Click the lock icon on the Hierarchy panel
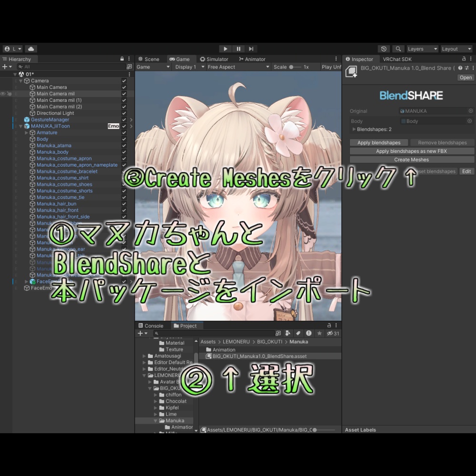Viewport: 476px width, 476px height. pyautogui.click(x=122, y=59)
